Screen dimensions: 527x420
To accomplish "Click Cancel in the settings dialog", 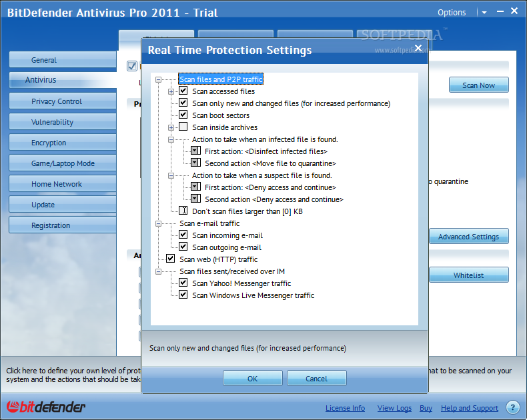I will coord(316,379).
